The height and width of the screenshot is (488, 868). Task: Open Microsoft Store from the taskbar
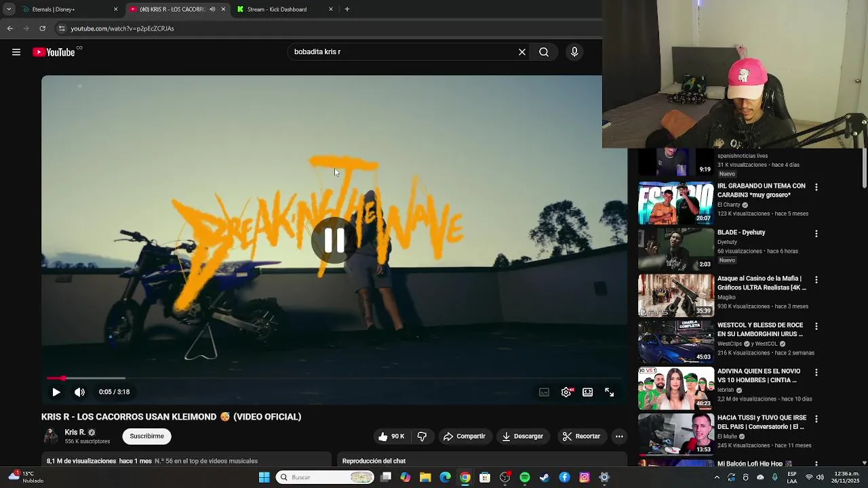(x=485, y=477)
